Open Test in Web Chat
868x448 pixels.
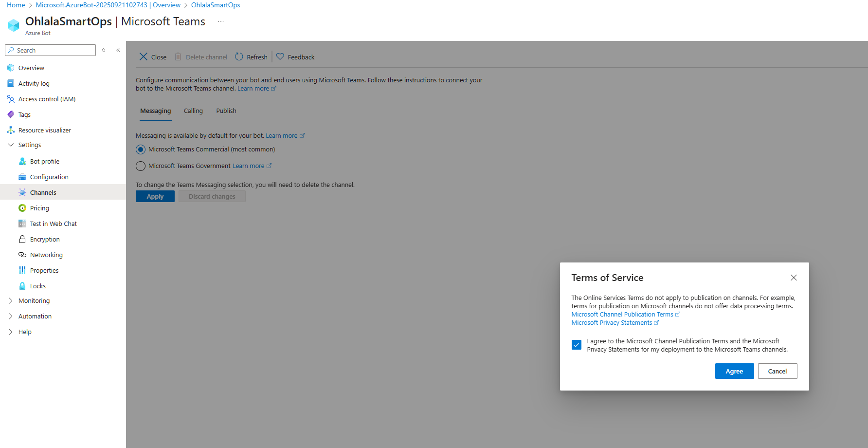(53, 224)
